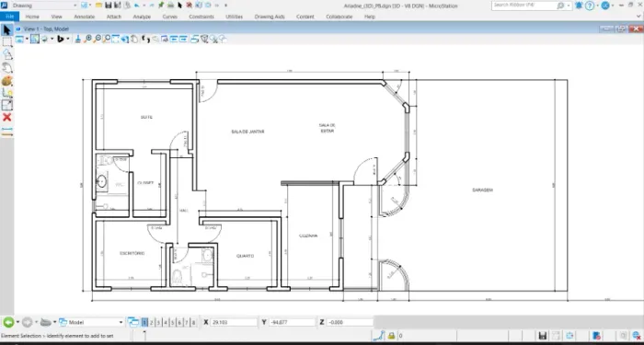Image resolution: width=644 pixels, height=345 pixels.
Task: Click the notifications bell icon
Action: (579, 6)
